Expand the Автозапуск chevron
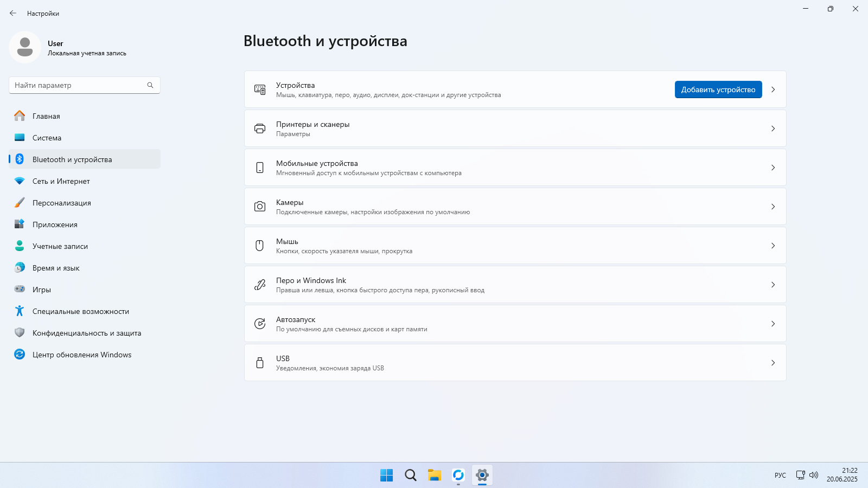 pyautogui.click(x=773, y=324)
